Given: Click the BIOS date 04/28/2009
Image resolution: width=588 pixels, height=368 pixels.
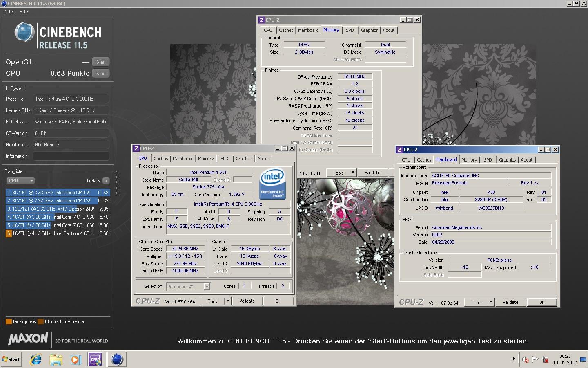Looking at the screenshot, I should tap(491, 242).
